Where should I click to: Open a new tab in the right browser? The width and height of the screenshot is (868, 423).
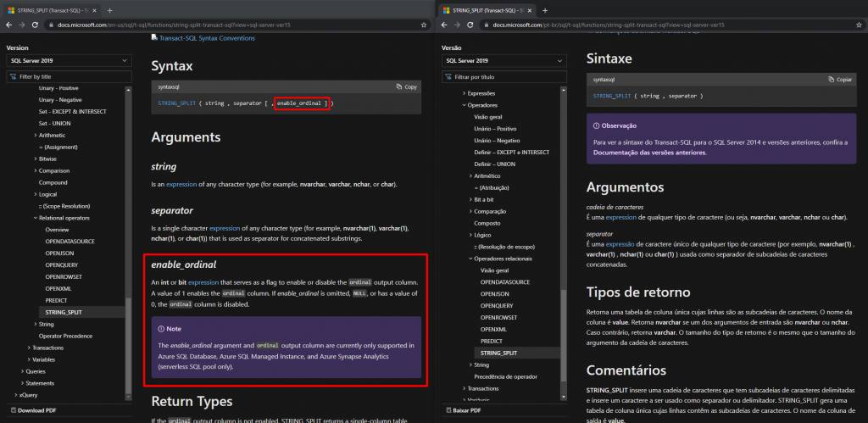545,10
